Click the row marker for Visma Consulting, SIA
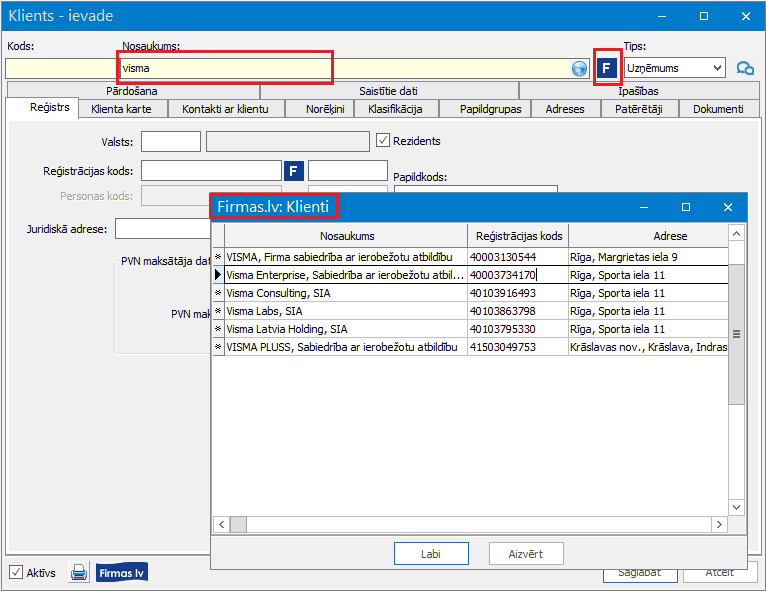This screenshot has width=766, height=595. pyautogui.click(x=218, y=293)
